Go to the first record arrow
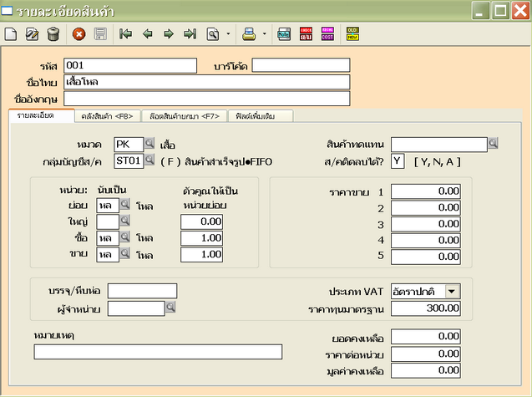 pos(126,34)
